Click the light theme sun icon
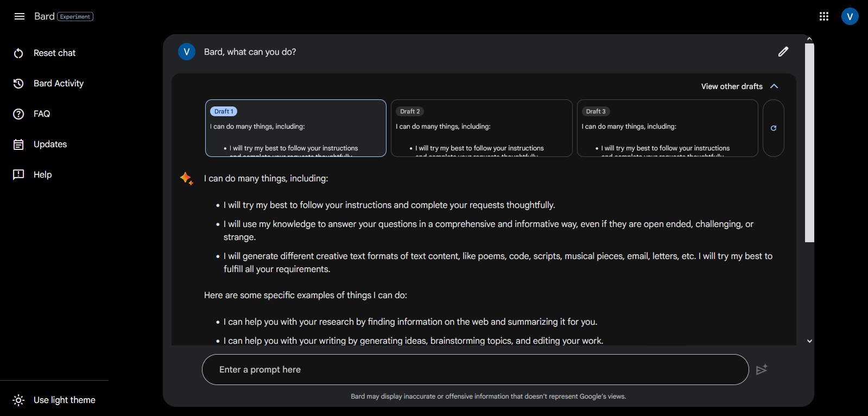The height and width of the screenshot is (416, 868). 18,400
